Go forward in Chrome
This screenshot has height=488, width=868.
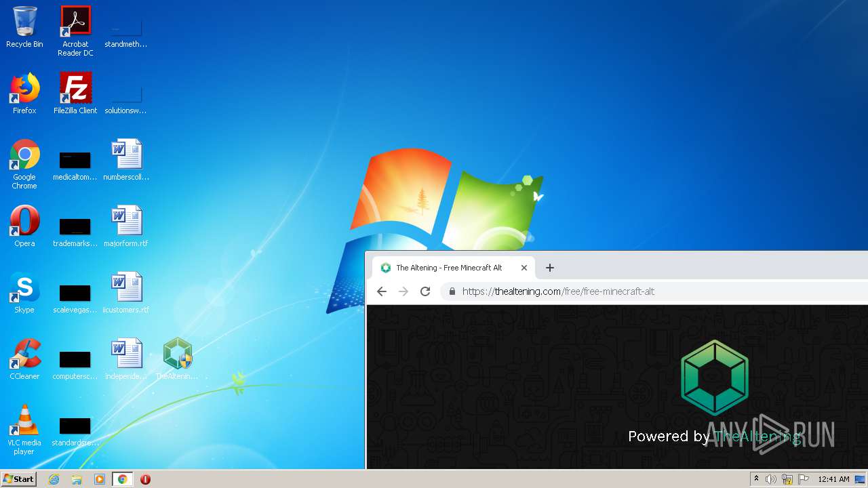click(x=403, y=291)
